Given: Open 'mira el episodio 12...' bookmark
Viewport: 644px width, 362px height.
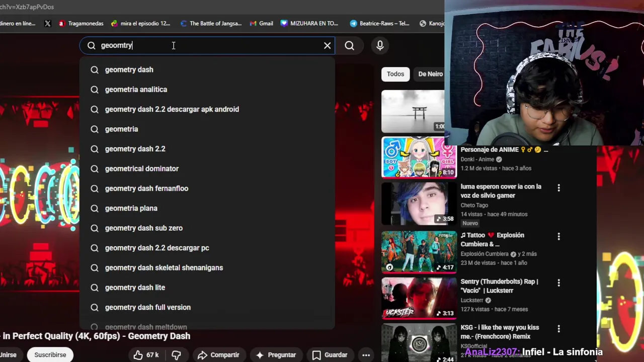Looking at the screenshot, I should [140, 23].
